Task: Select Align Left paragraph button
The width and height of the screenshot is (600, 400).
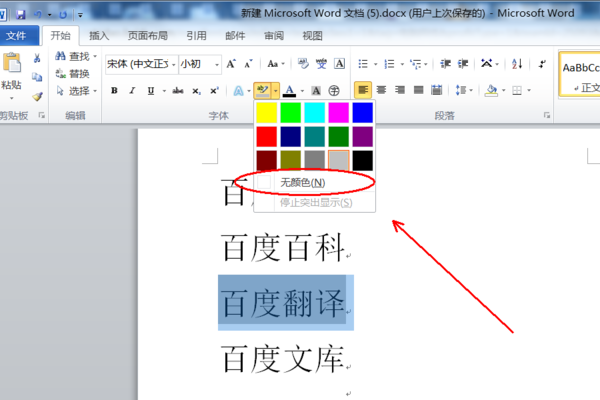Action: click(x=363, y=90)
